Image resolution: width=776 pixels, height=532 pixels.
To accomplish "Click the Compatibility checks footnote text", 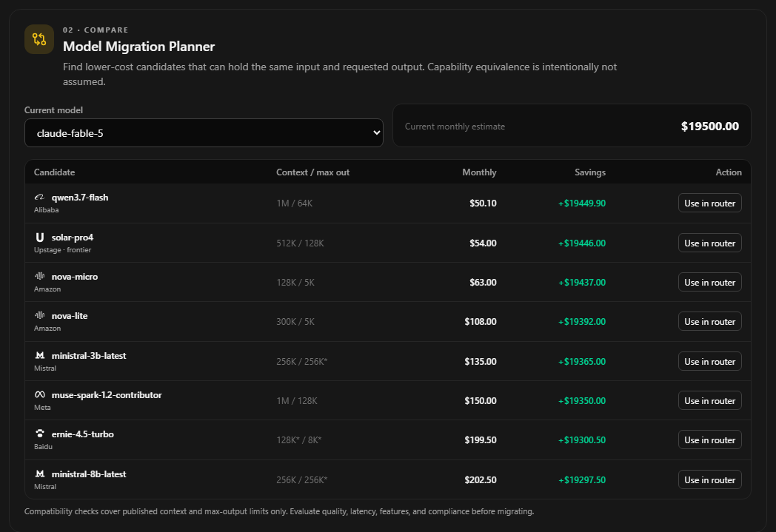I will pos(279,511).
